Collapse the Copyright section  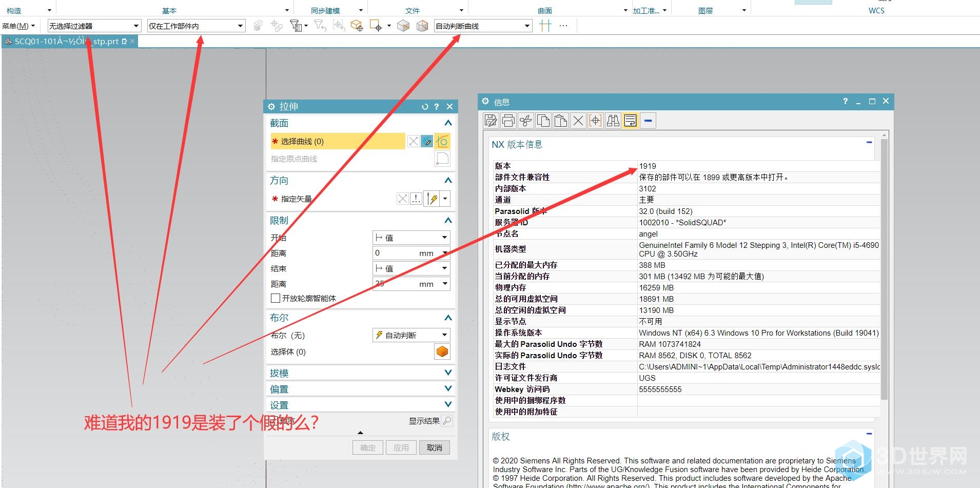pyautogui.click(x=869, y=434)
